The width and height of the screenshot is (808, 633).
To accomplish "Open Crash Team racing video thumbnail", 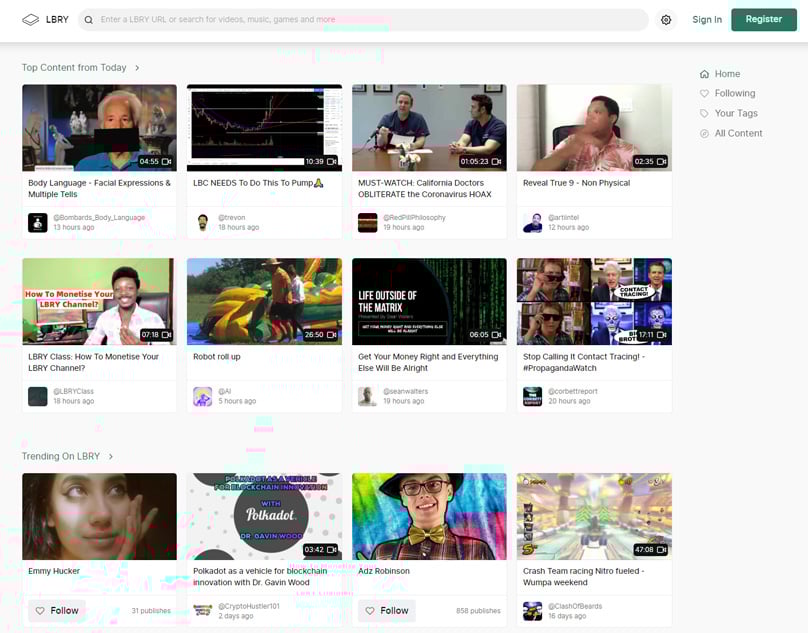I will point(594,517).
